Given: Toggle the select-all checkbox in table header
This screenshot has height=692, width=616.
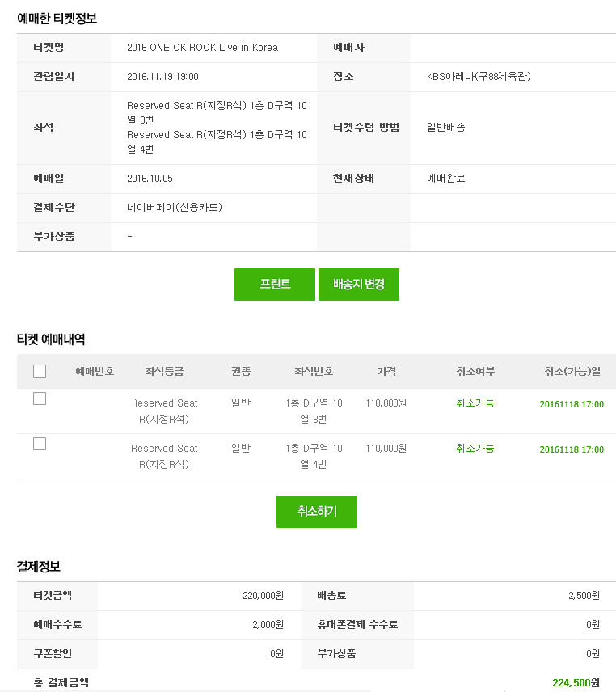Looking at the screenshot, I should pos(40,371).
